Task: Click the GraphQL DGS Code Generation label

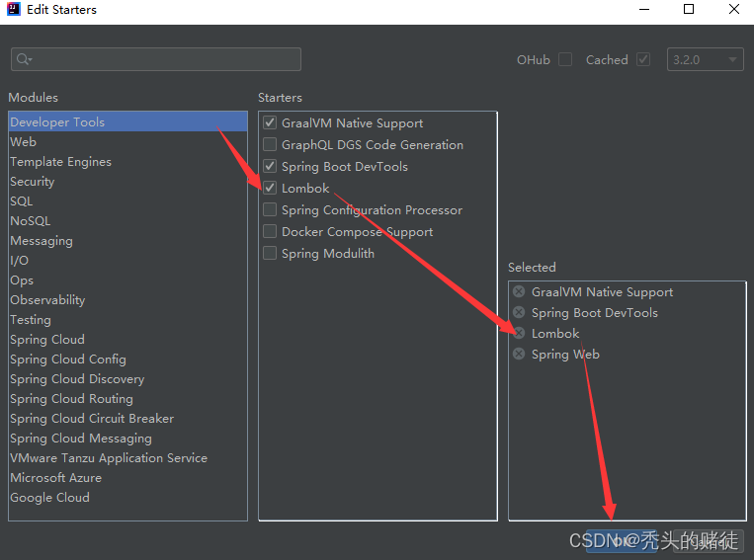Action: [373, 144]
